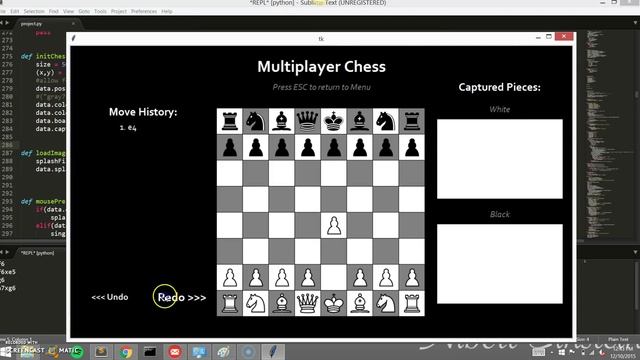Select the white king piece
This screenshot has height=360, width=640.
point(334,304)
